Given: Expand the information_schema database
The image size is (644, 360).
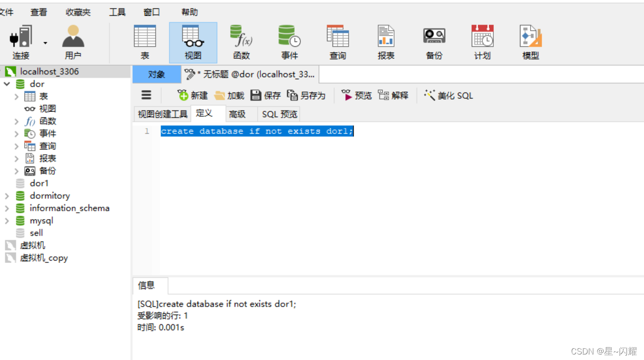Looking at the screenshot, I should [7, 208].
